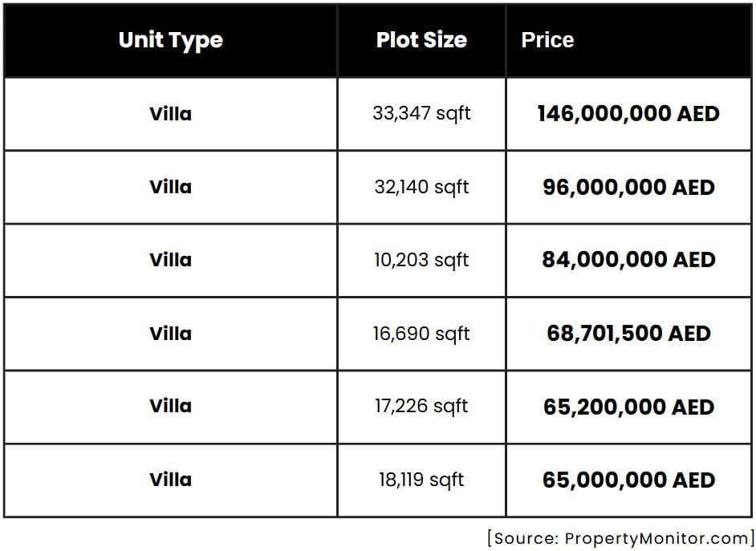Select the 96,000,000 AED price cell
756x551 pixels.
(628, 187)
